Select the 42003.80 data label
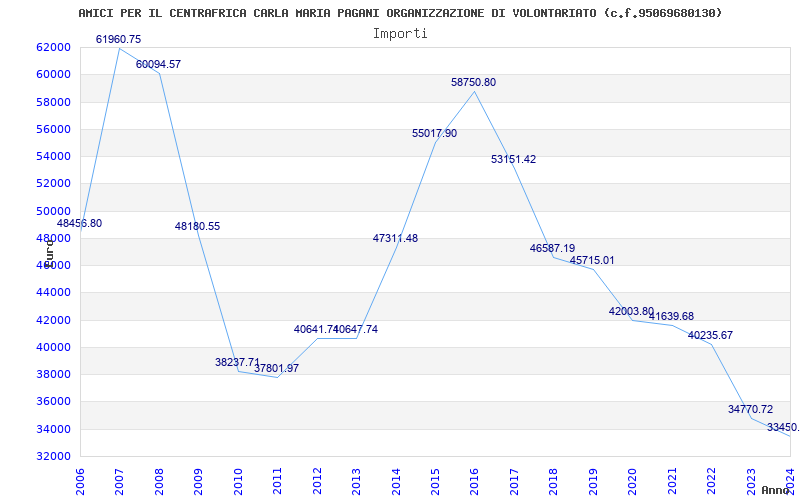 (631, 311)
